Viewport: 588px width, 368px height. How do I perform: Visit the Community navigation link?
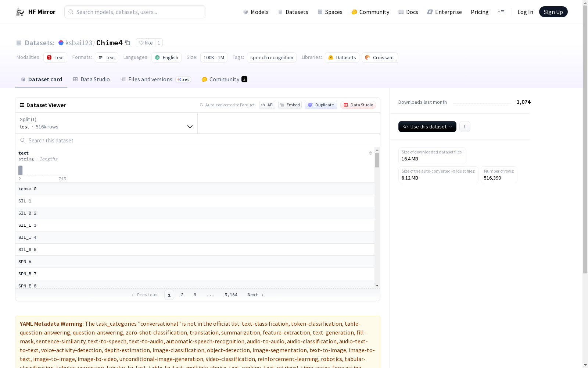tap(370, 12)
